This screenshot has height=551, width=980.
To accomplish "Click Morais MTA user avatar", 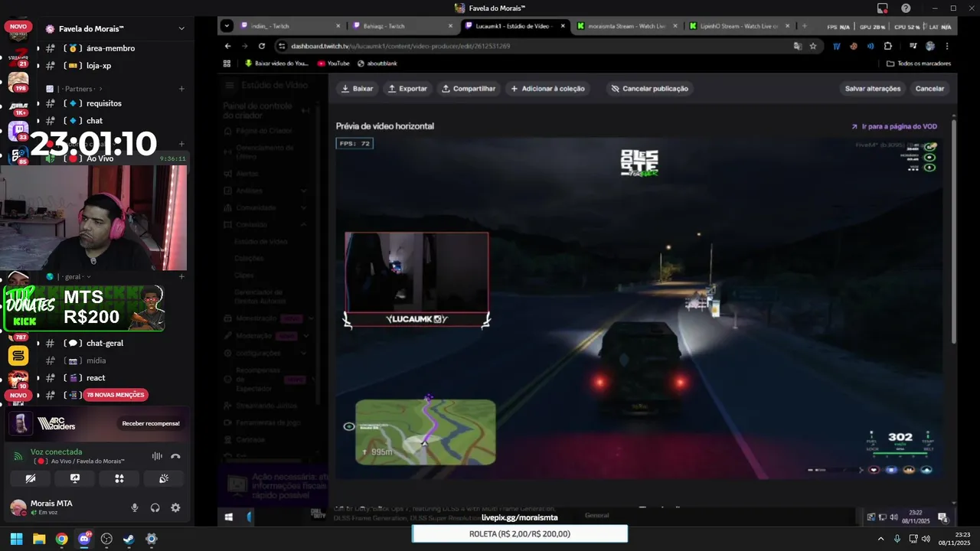I will [18, 507].
